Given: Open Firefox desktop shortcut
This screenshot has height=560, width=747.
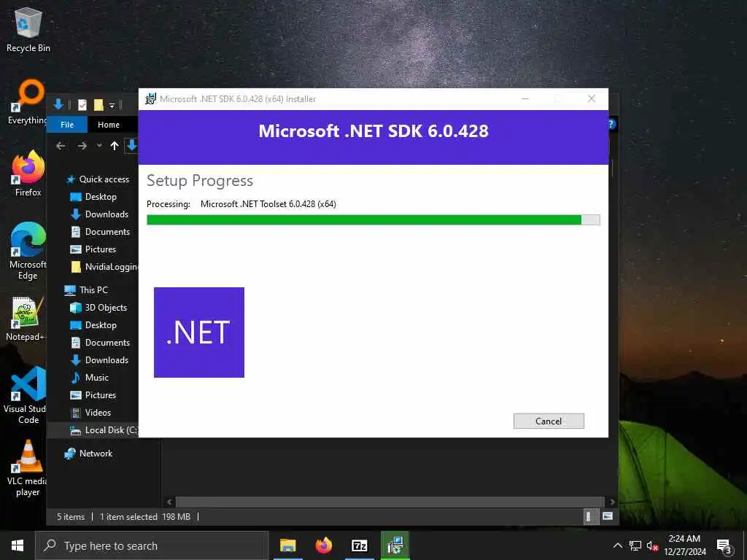Looking at the screenshot, I should tap(28, 174).
